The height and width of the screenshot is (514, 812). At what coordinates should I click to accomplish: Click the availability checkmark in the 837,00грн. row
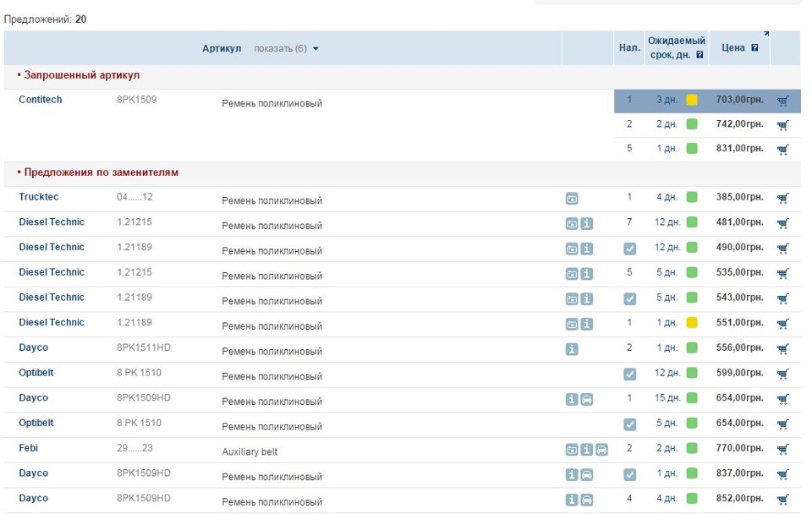point(629,474)
